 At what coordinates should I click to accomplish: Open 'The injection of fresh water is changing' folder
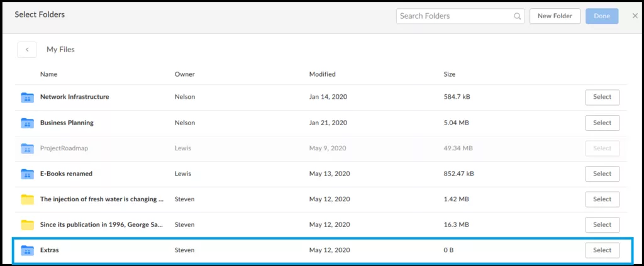(x=102, y=199)
